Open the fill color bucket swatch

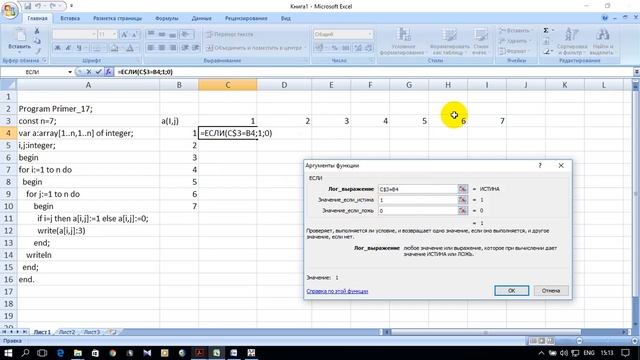coord(115,48)
